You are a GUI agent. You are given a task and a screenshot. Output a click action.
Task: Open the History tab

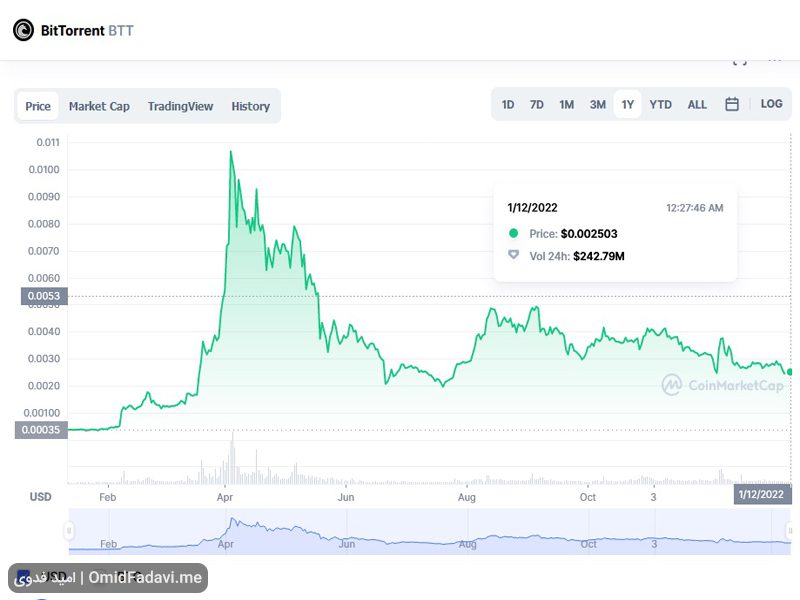[251, 106]
